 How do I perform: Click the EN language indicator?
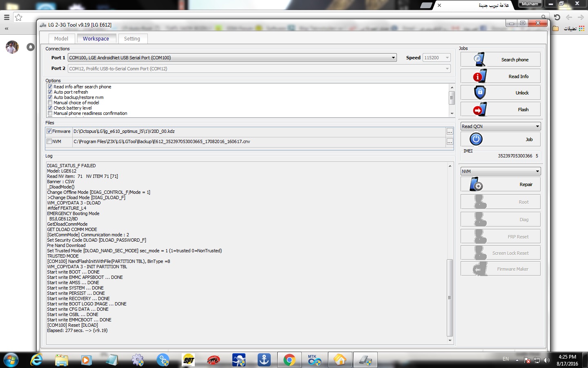(506, 359)
